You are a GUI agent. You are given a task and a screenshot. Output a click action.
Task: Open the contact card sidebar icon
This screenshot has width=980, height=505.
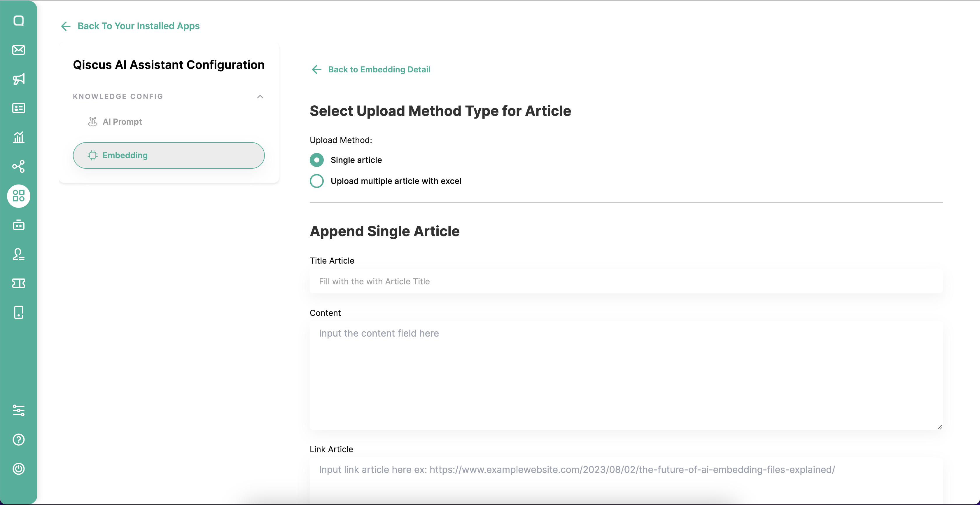tap(19, 108)
